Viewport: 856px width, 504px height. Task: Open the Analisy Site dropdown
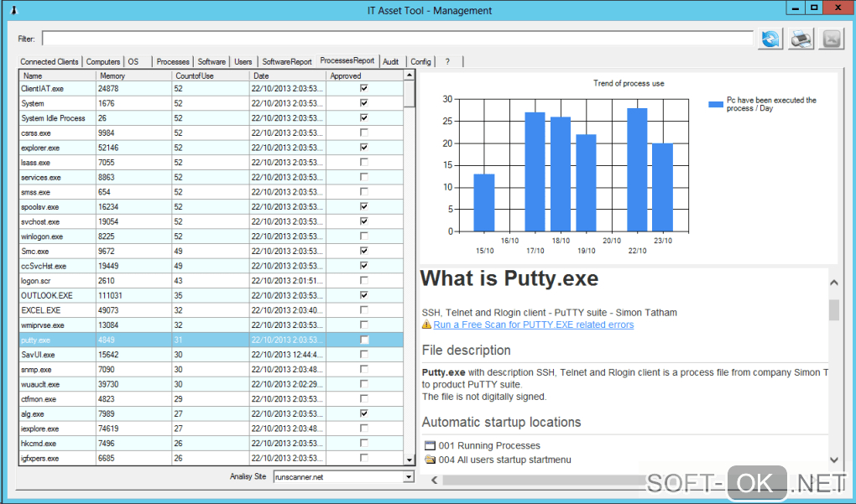tap(409, 476)
